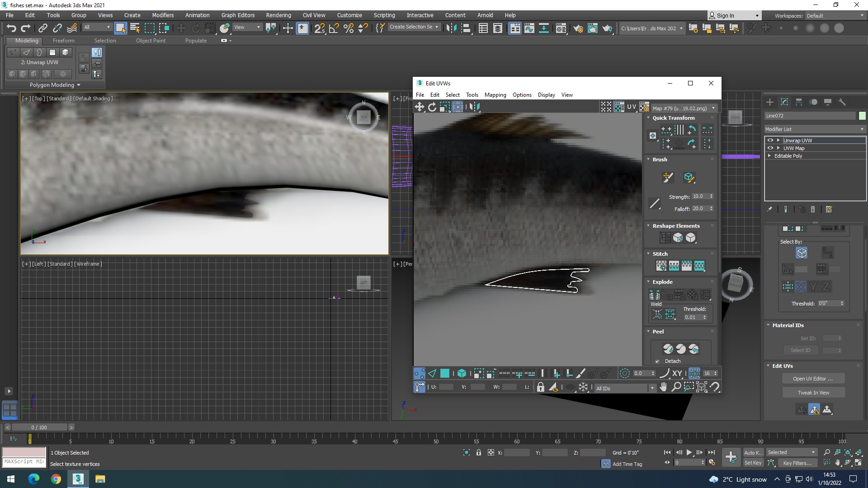This screenshot has width=868, height=488.
Task: Select Rotate tool in Edit UVWs toolbar
Action: (432, 107)
